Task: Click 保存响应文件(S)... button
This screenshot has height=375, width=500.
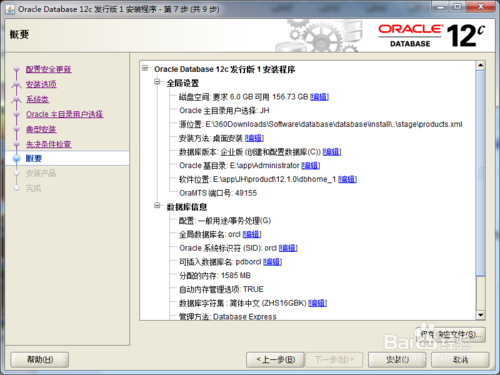Action: tap(451, 334)
